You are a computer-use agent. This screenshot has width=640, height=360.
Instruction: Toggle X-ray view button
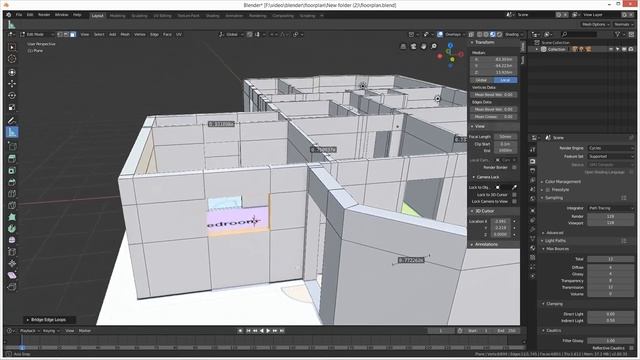pos(471,35)
